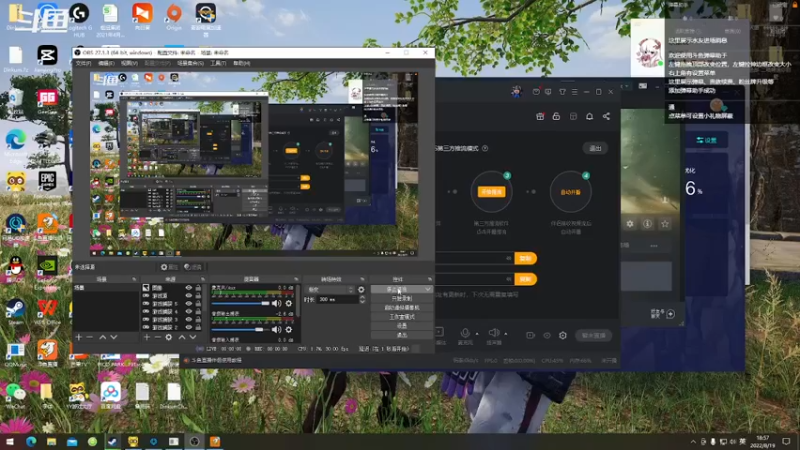
Task: Adjust the second mixer channel volume slider
Action: click(241, 330)
